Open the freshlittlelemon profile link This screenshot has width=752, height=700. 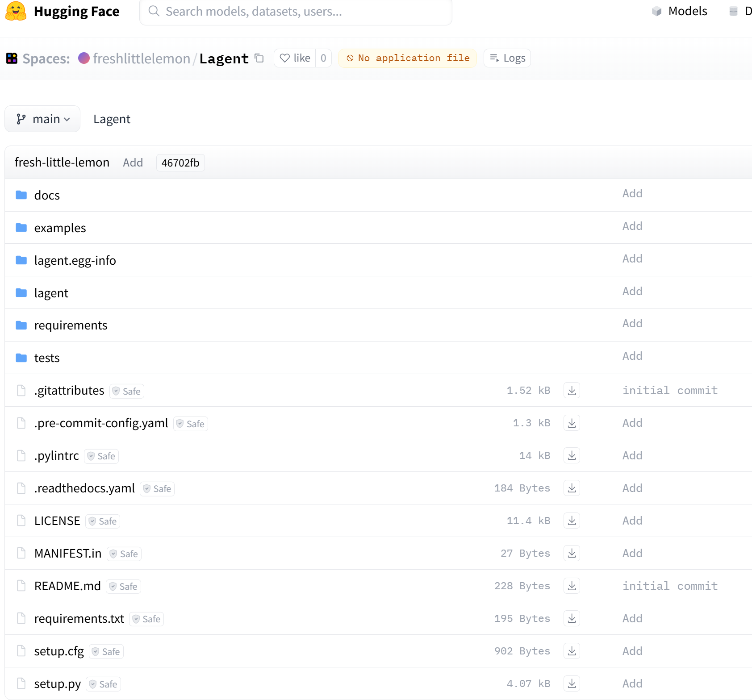[x=142, y=58]
